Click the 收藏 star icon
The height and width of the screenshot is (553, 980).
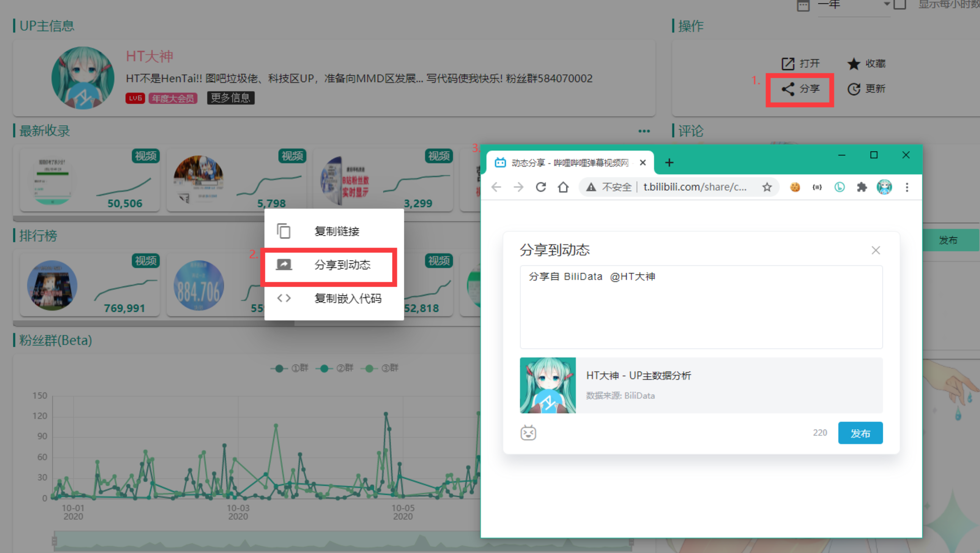point(853,63)
